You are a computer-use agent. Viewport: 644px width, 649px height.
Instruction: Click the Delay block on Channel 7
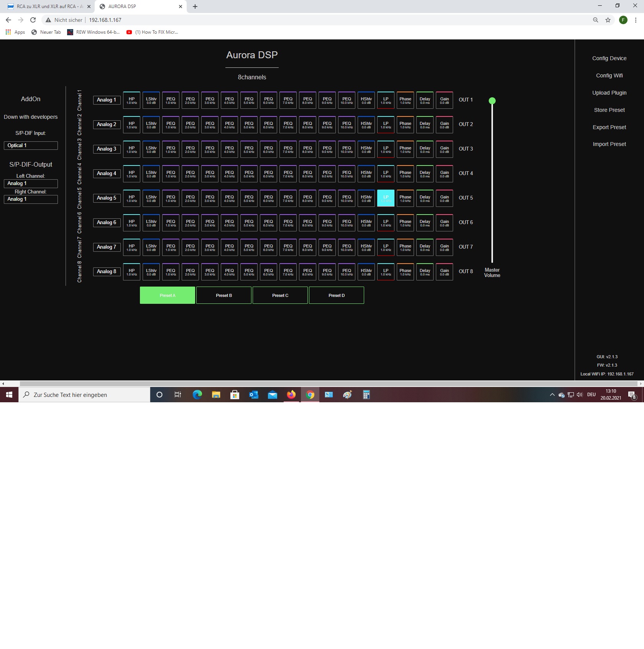tap(425, 247)
